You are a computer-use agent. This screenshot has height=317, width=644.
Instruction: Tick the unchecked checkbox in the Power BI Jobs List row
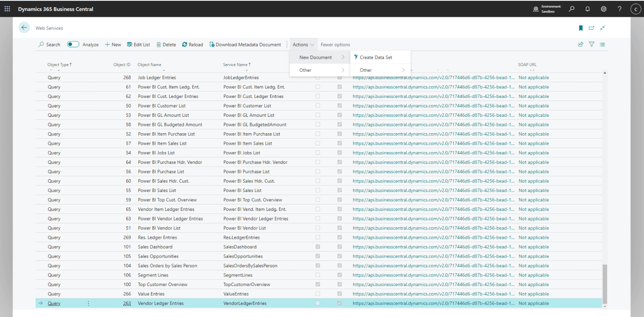pos(318,152)
